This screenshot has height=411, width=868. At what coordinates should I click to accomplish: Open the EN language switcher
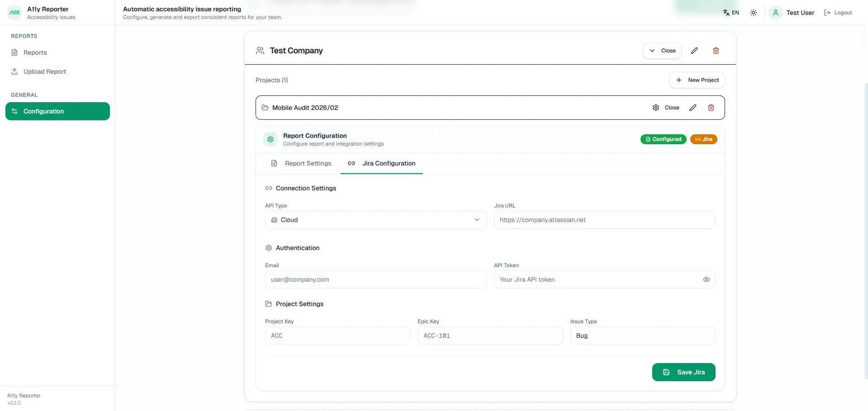pyautogui.click(x=731, y=13)
